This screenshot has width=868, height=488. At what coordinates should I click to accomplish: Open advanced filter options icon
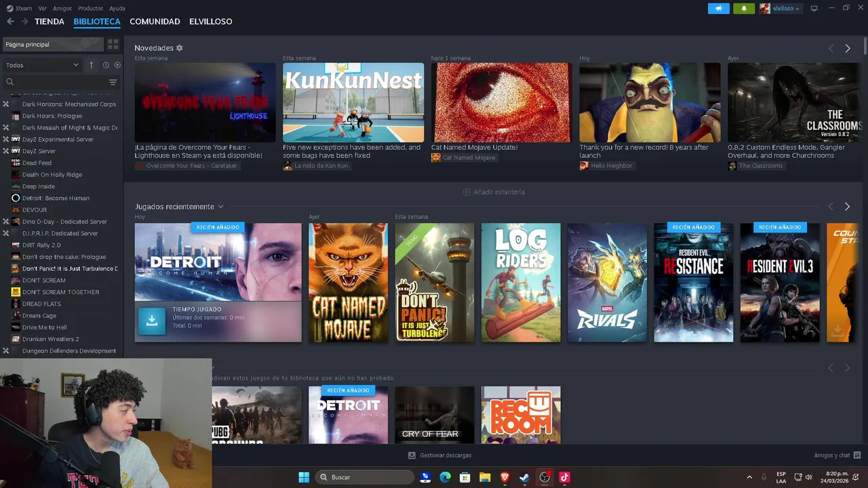click(113, 82)
